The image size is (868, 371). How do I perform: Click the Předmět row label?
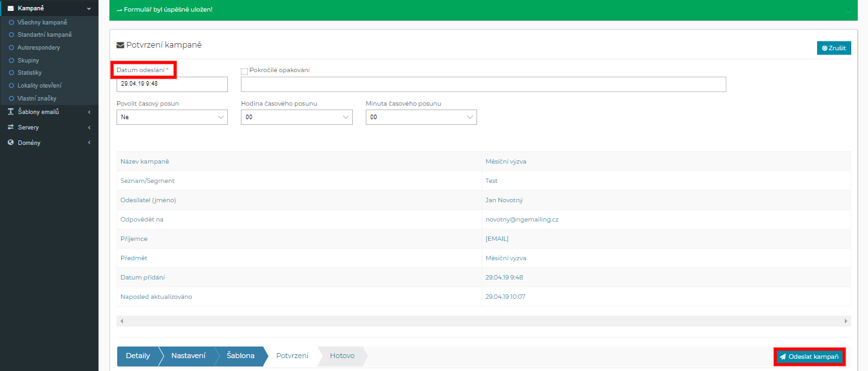coord(134,258)
